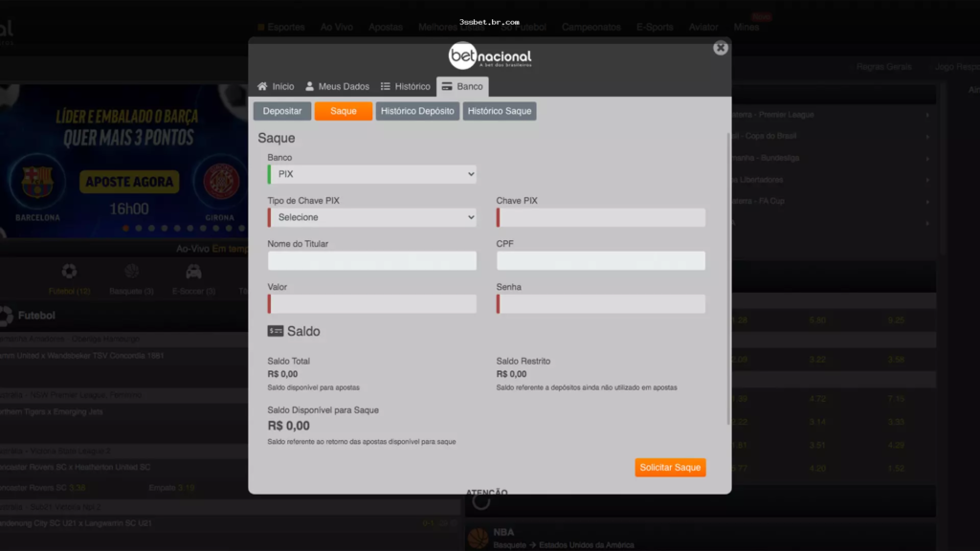Image resolution: width=980 pixels, height=551 pixels.
Task: Open Histórico Saque
Action: pos(500,111)
